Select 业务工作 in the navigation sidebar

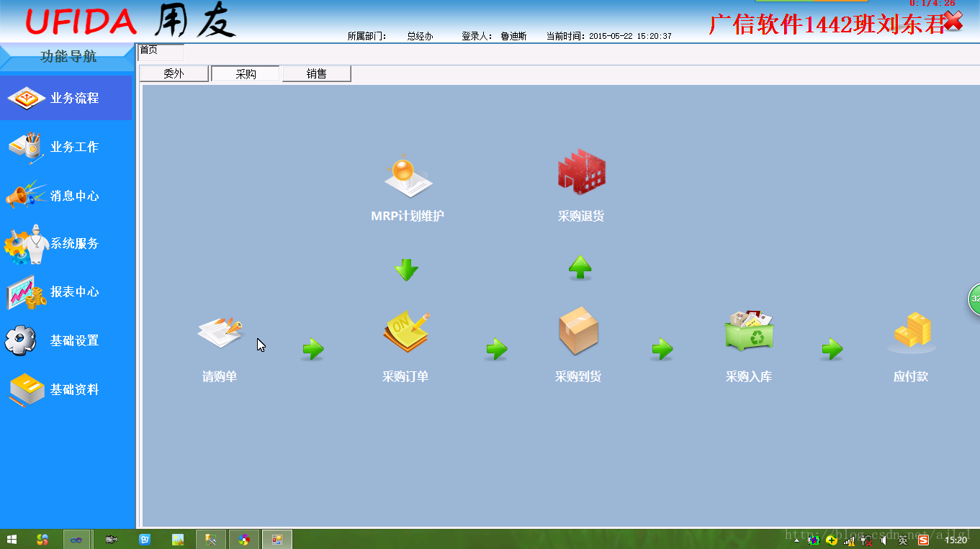tap(66, 147)
